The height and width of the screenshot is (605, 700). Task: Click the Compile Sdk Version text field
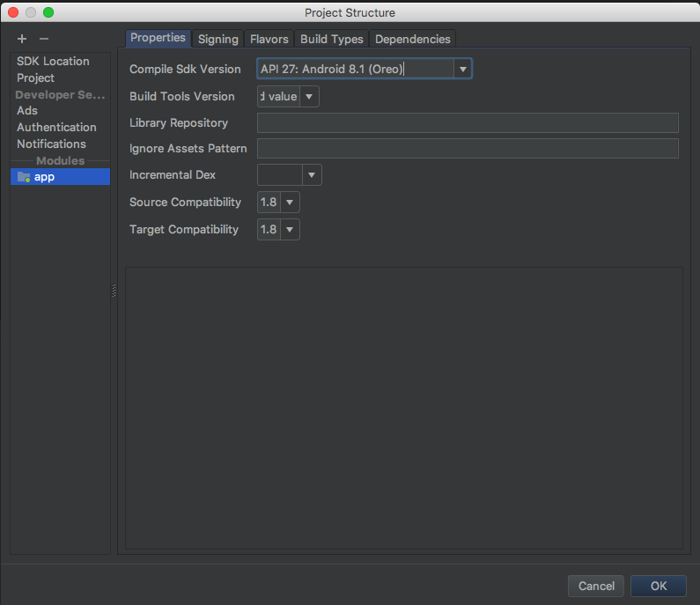(356, 70)
